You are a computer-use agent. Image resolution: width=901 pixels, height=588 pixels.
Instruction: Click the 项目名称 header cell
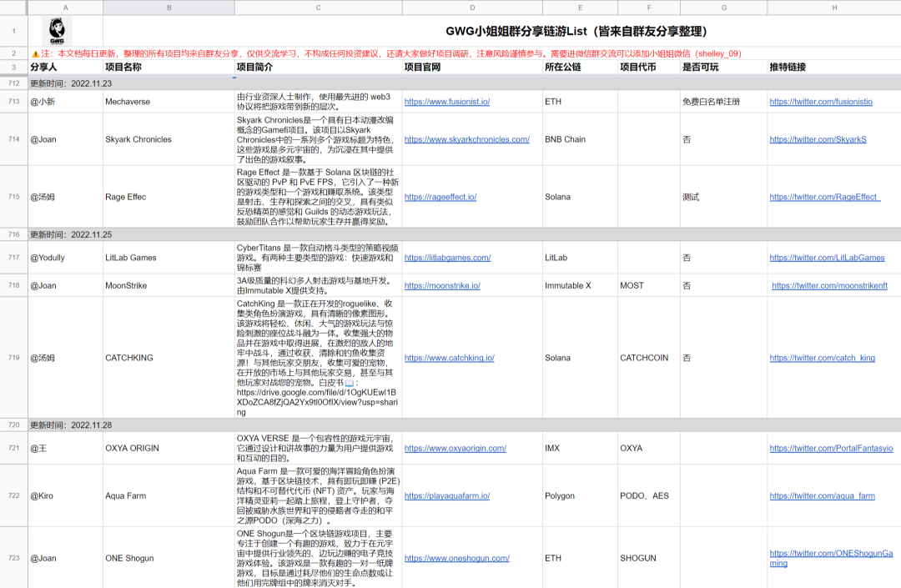pyautogui.click(x=169, y=68)
